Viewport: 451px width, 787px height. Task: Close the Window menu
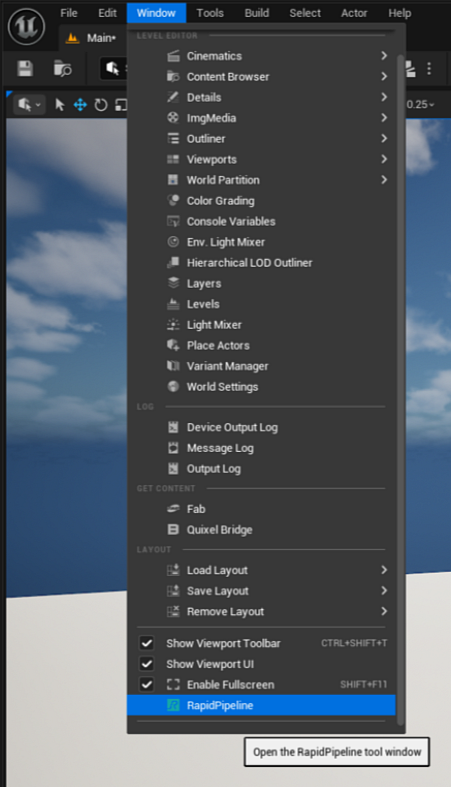(156, 13)
